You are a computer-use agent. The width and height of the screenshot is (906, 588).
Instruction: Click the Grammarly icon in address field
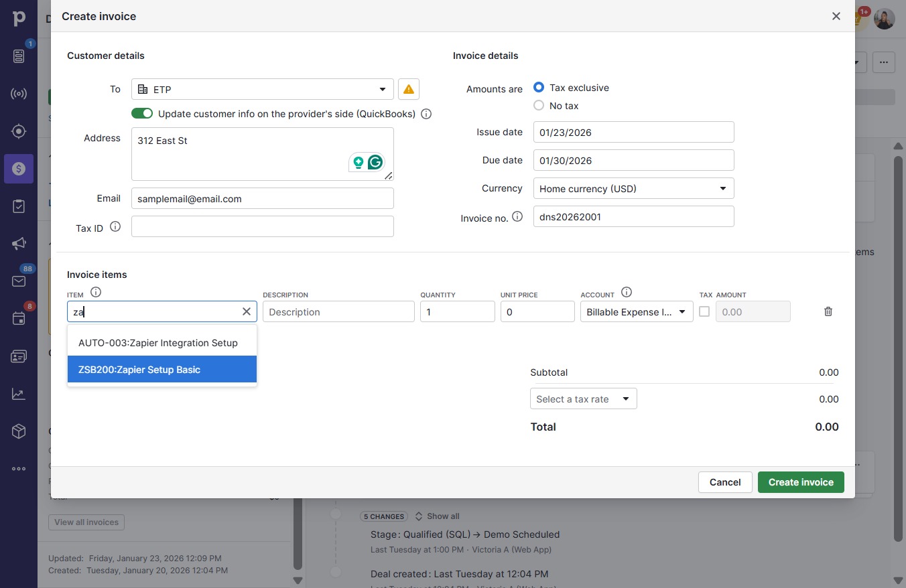click(375, 162)
